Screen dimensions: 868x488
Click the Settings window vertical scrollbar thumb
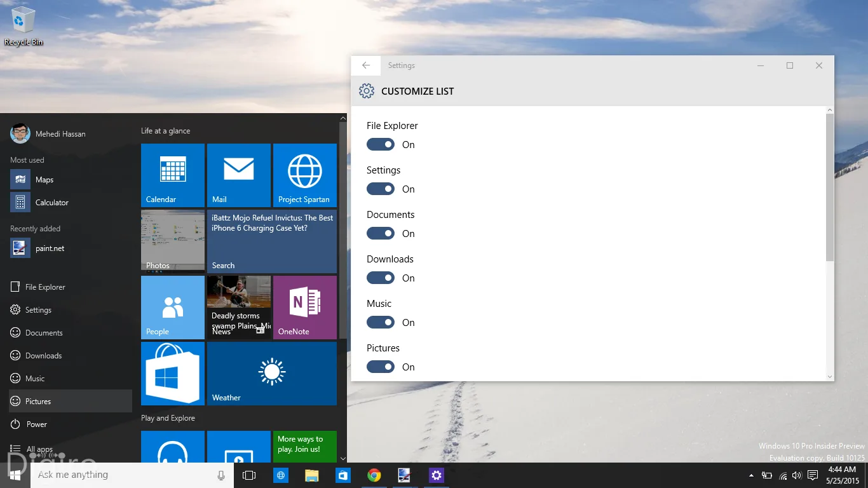pos(829,188)
